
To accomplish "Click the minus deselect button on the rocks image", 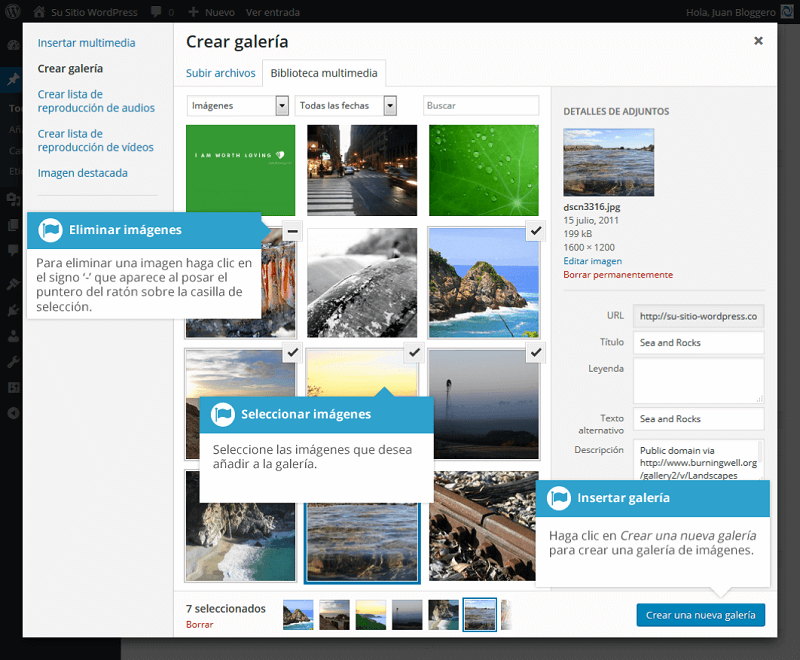I will click(x=292, y=231).
